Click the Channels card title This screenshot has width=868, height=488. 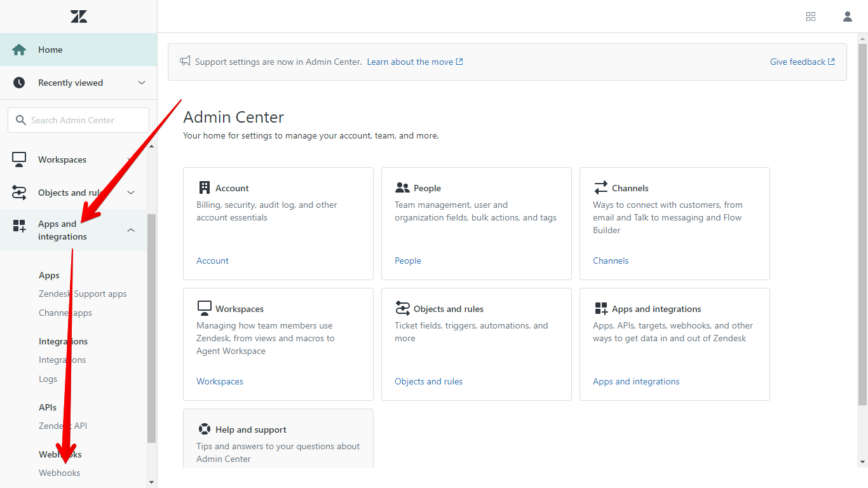click(x=630, y=188)
